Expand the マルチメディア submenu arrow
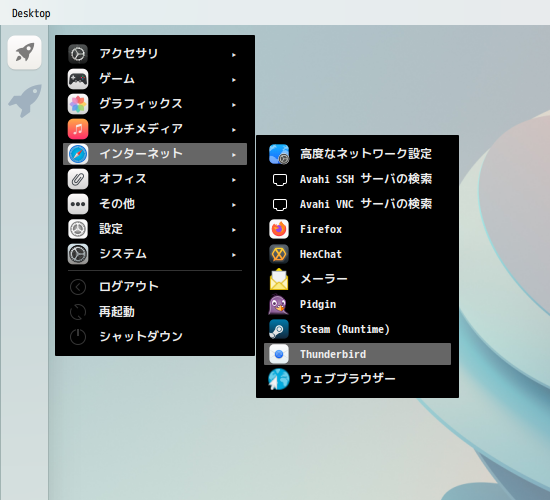Image resolution: width=550 pixels, height=500 pixels. click(234, 130)
